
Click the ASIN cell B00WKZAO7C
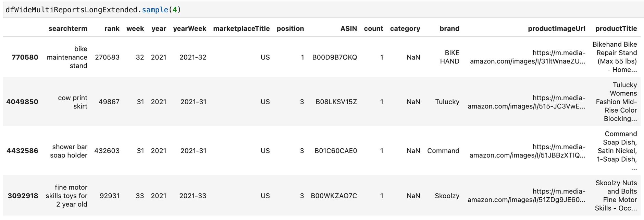334,196
